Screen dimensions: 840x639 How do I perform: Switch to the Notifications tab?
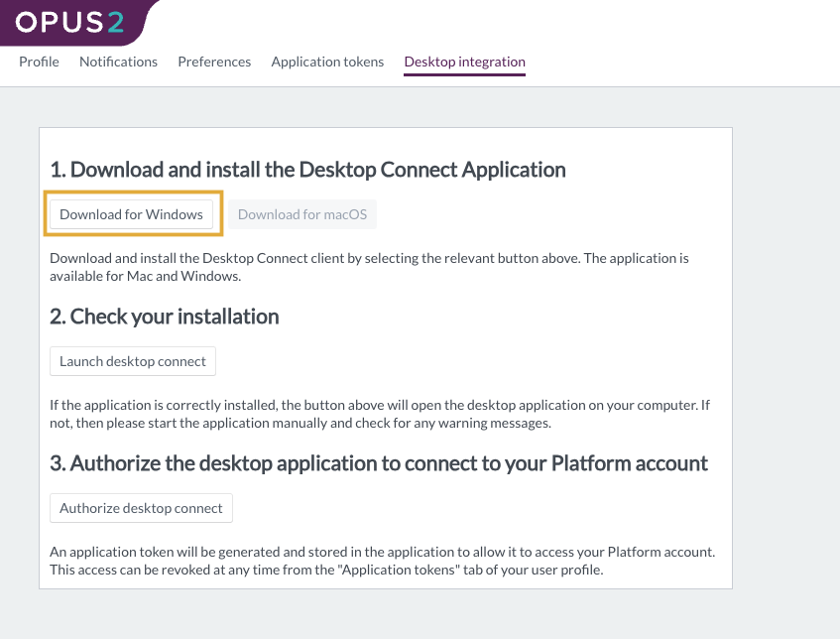(118, 62)
